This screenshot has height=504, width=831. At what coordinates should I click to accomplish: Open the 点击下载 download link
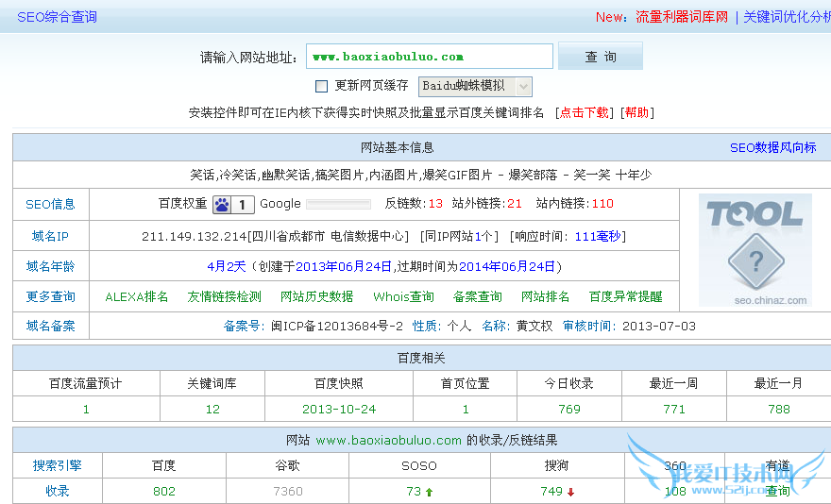584,112
